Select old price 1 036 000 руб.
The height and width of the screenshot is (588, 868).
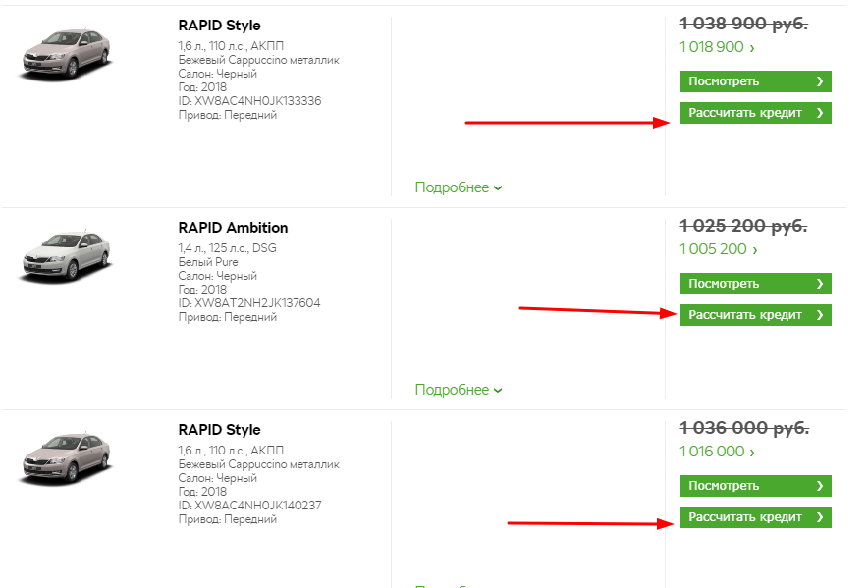coord(744,427)
